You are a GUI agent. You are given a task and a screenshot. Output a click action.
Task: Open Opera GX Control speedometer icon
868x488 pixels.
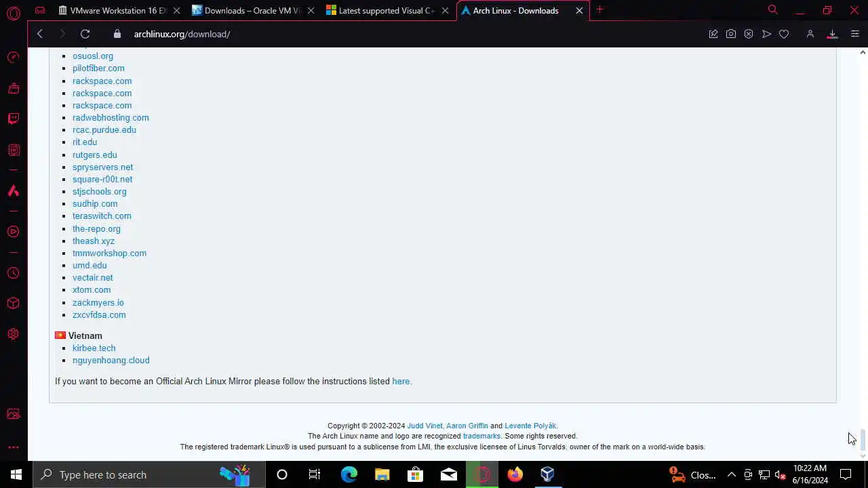click(13, 57)
